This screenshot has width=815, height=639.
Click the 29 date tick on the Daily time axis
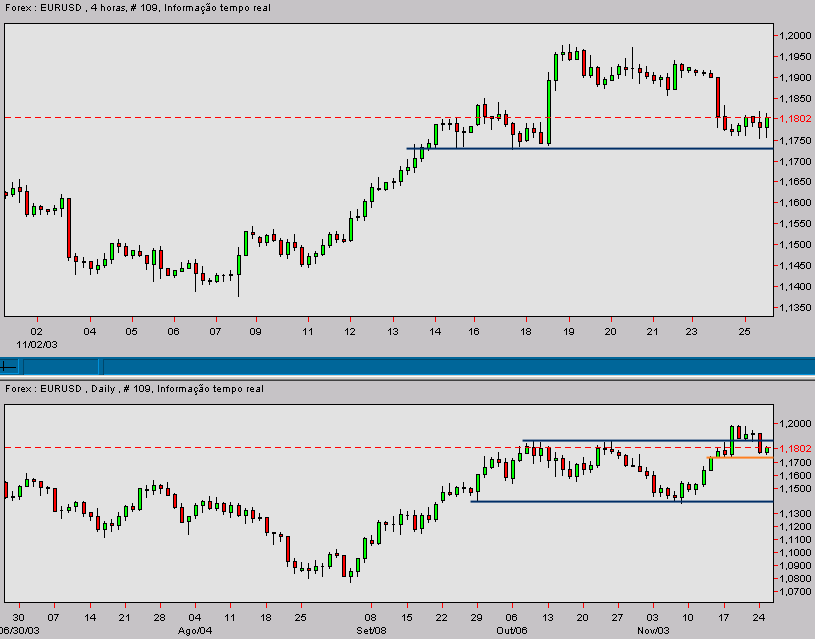coord(477,618)
